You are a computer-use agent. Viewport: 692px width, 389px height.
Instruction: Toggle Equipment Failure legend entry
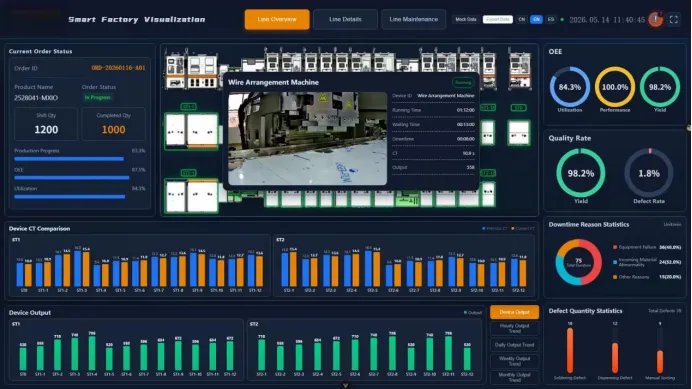[x=647, y=247]
